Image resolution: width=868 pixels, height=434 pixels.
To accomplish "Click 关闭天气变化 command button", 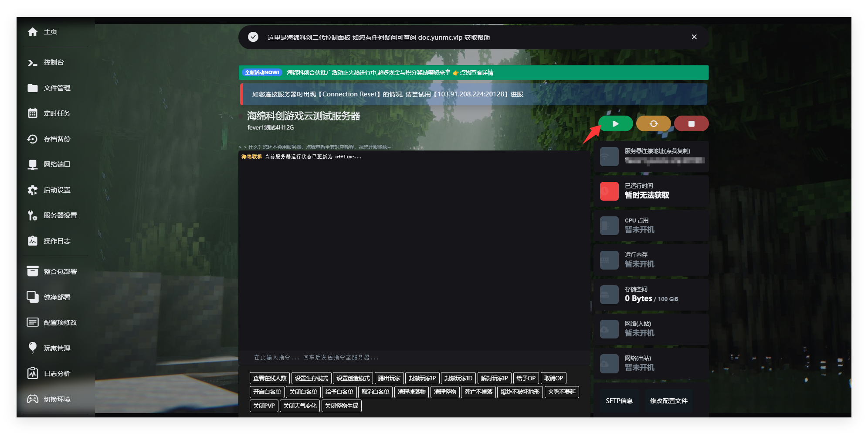I will 300,406.
